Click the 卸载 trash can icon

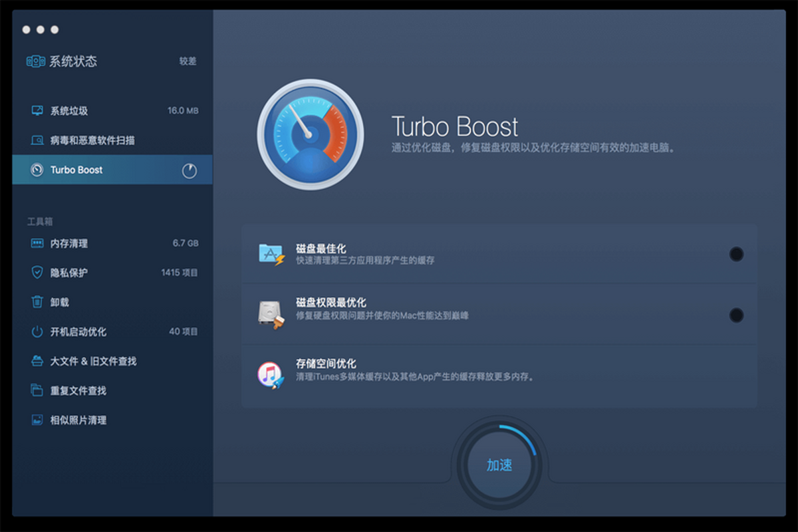coord(37,302)
